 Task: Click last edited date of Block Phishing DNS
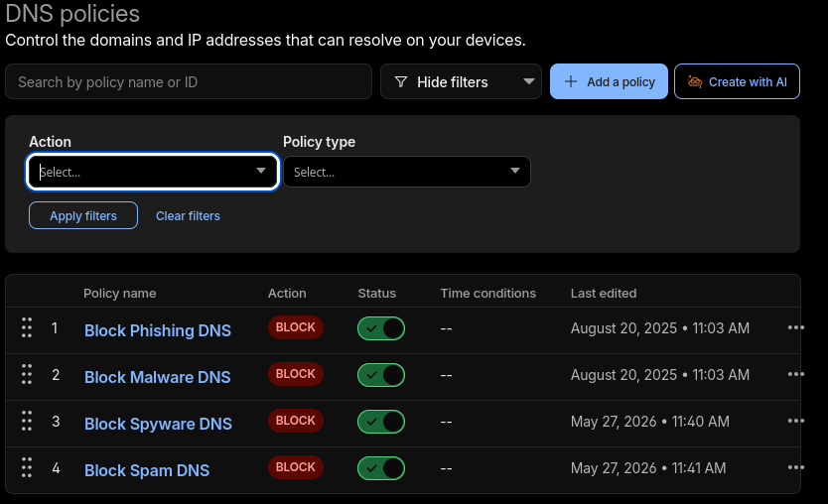[x=660, y=327]
